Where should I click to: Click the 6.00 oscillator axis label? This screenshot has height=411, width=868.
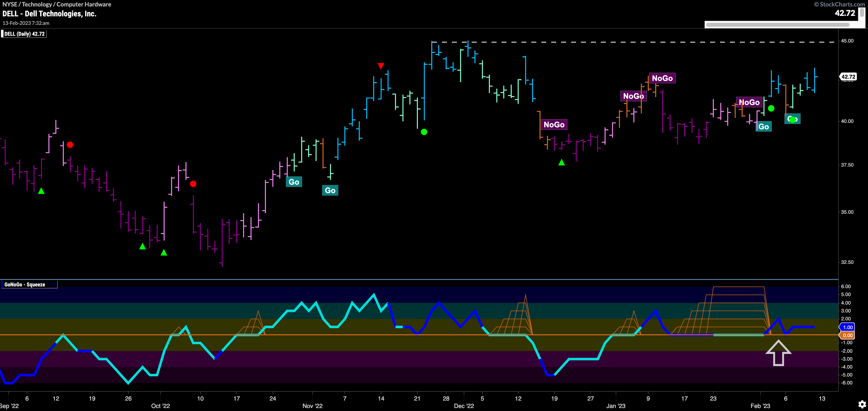(846, 286)
